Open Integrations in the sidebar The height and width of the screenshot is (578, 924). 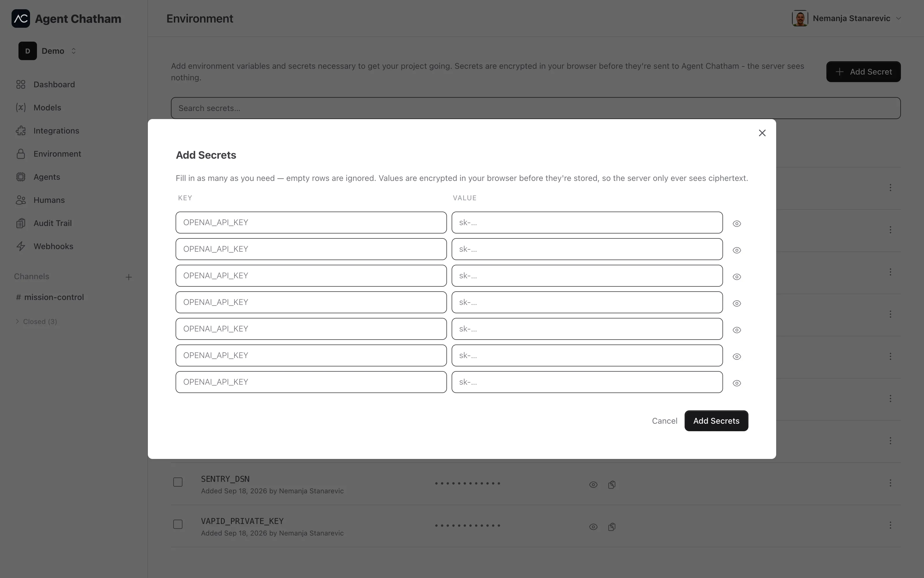tap(56, 131)
